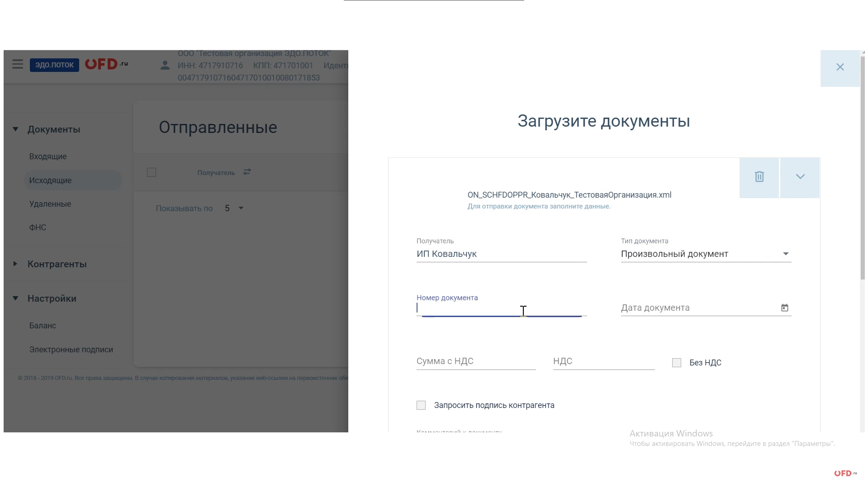Go to ФНС section

(x=38, y=227)
